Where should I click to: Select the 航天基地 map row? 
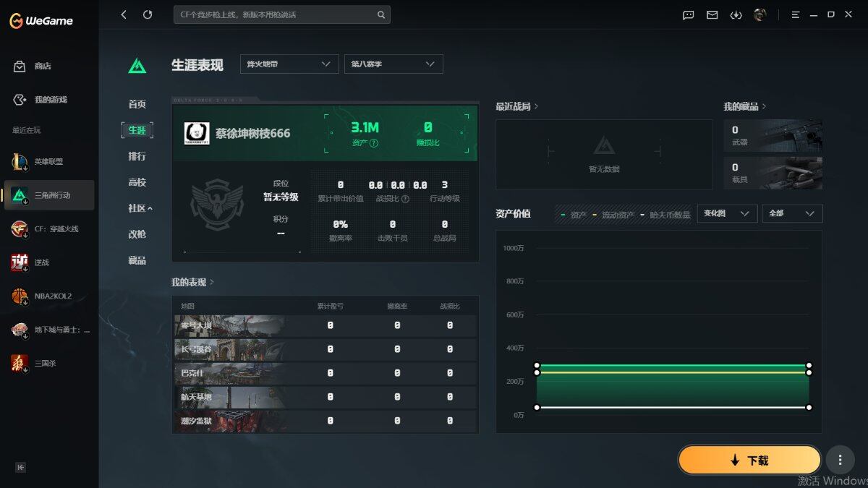325,397
